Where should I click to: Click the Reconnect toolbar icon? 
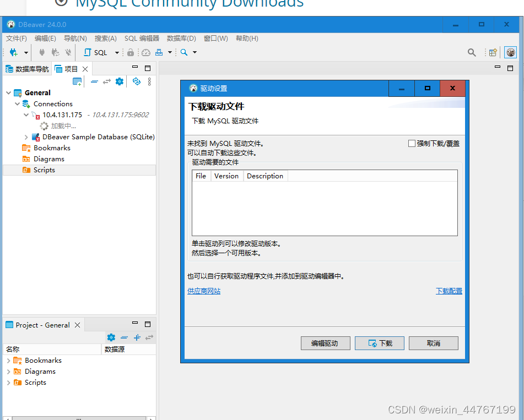[x=55, y=52]
